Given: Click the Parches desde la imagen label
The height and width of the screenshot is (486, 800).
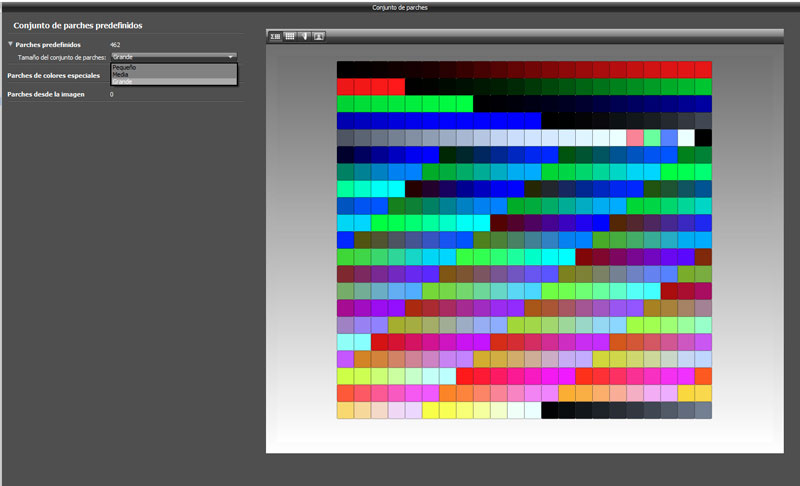Looking at the screenshot, I should point(46,94).
